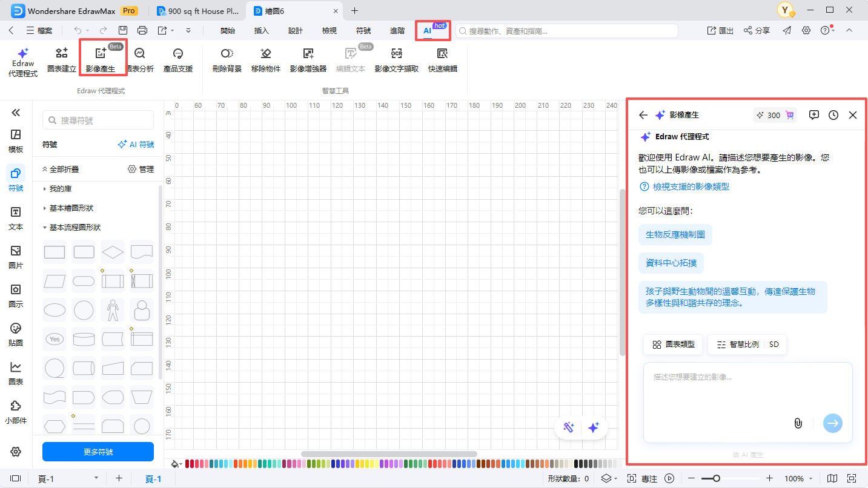This screenshot has width=868, height=488.
Task: Open the 影像產生 (image generation) tool
Action: (x=103, y=59)
